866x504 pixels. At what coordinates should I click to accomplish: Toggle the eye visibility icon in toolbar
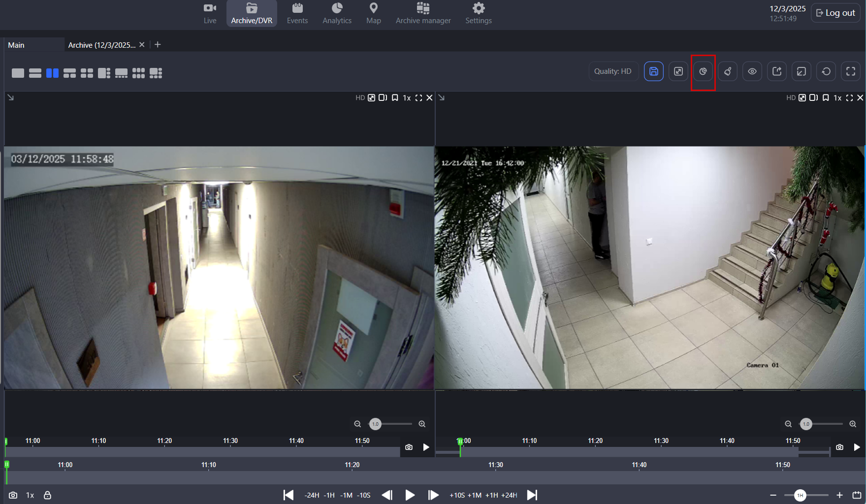click(752, 71)
